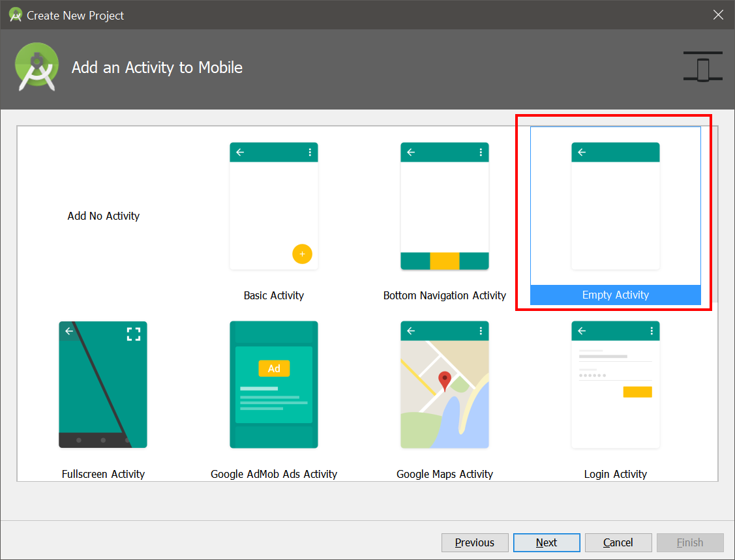Click the yellow floating action button in Basic Activity
This screenshot has height=560, width=735.
[x=303, y=254]
